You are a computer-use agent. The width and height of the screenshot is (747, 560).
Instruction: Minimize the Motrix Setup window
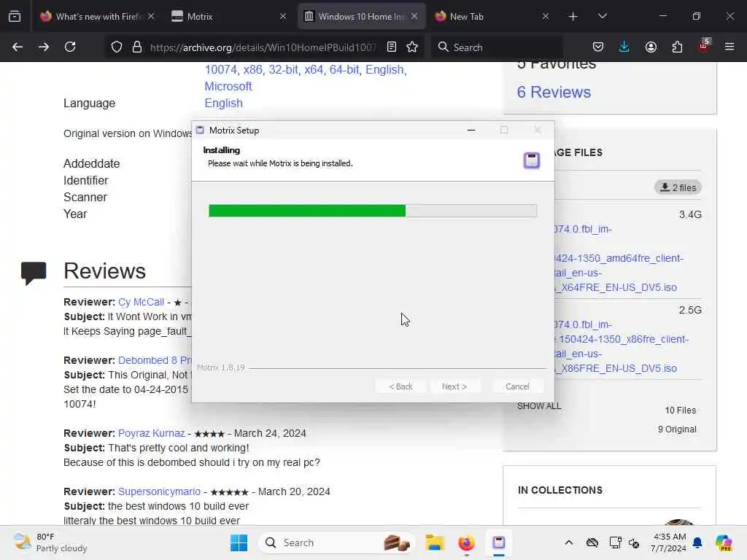(471, 130)
